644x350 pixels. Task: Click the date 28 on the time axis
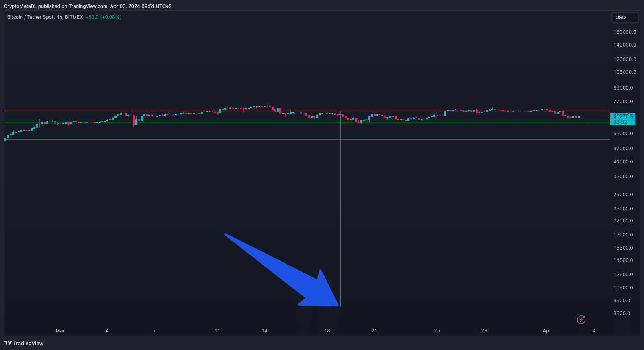(484, 331)
